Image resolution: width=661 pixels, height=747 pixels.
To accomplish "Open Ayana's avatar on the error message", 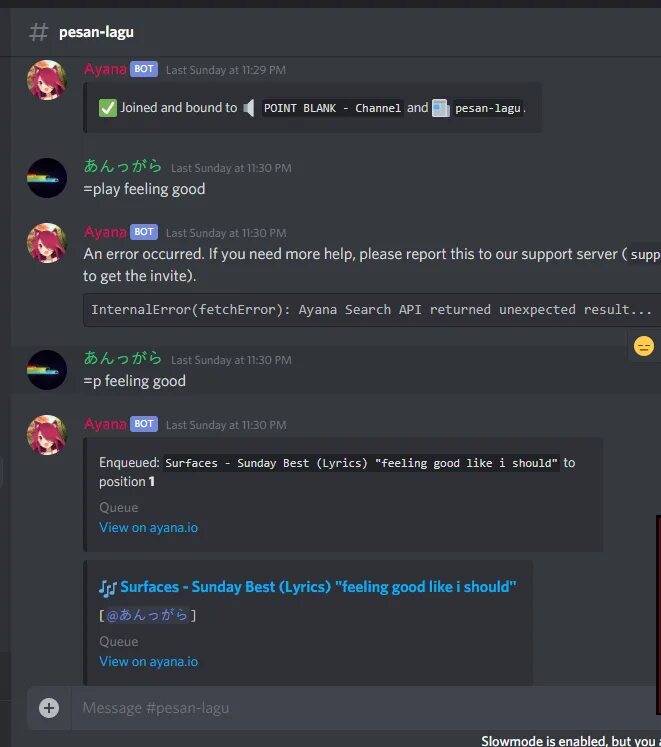I will click(46, 243).
